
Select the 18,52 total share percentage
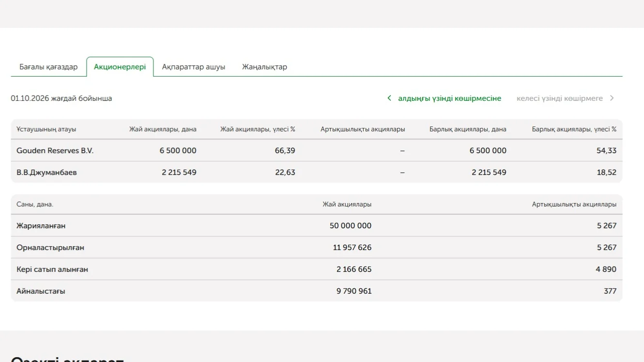click(x=607, y=173)
